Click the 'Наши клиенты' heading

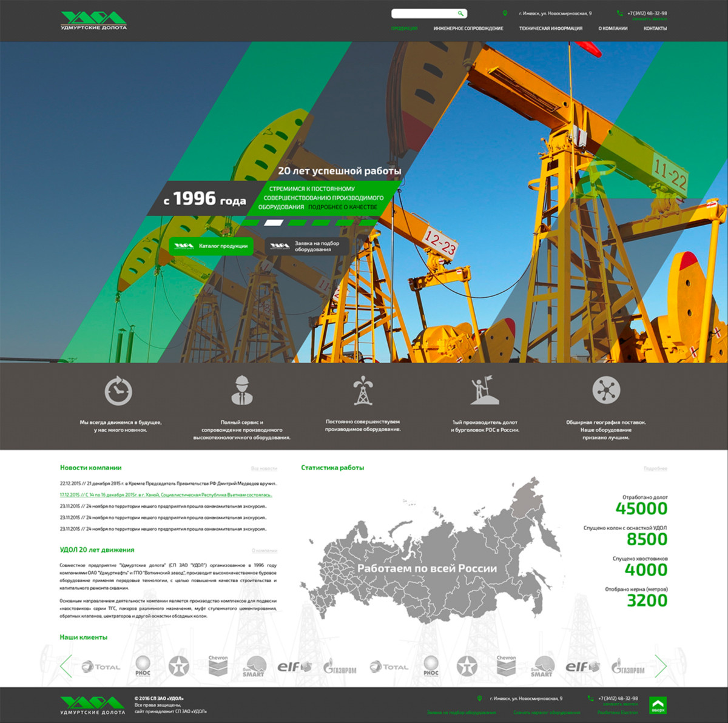[x=83, y=637]
